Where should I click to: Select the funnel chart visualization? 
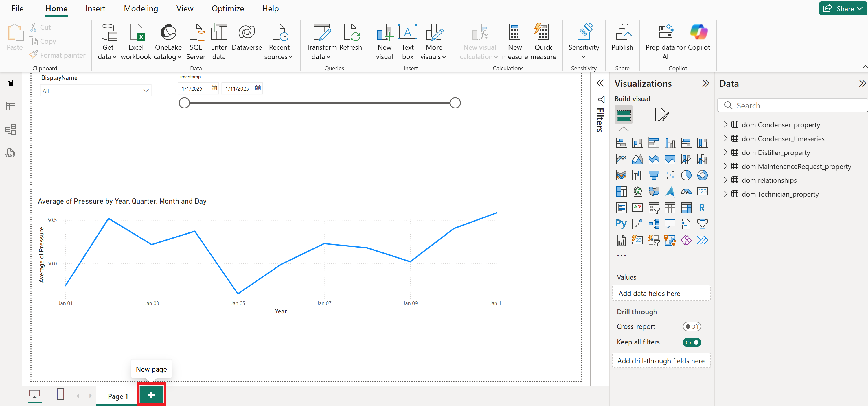pyautogui.click(x=654, y=175)
